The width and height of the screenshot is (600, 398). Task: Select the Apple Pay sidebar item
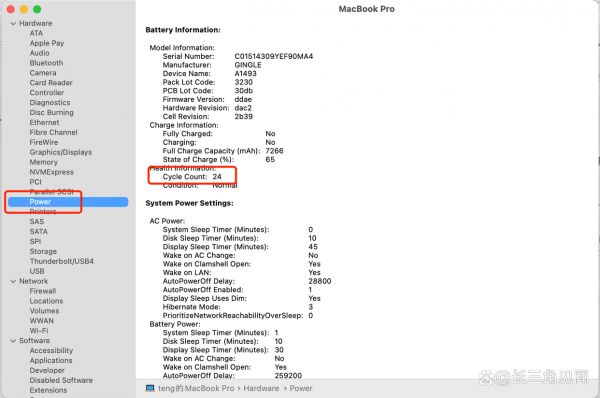point(47,43)
